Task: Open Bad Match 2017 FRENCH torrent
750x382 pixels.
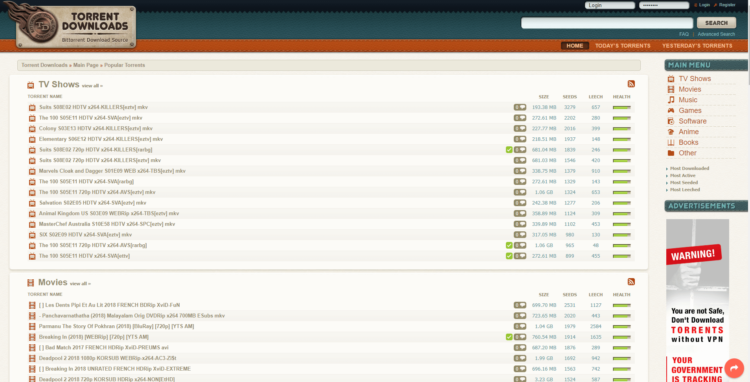Action: pyautogui.click(x=104, y=348)
